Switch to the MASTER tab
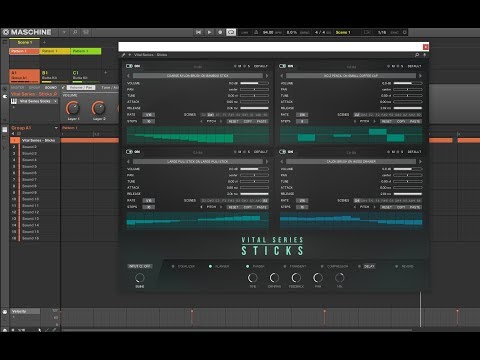The width and height of the screenshot is (480, 360). 17,88
